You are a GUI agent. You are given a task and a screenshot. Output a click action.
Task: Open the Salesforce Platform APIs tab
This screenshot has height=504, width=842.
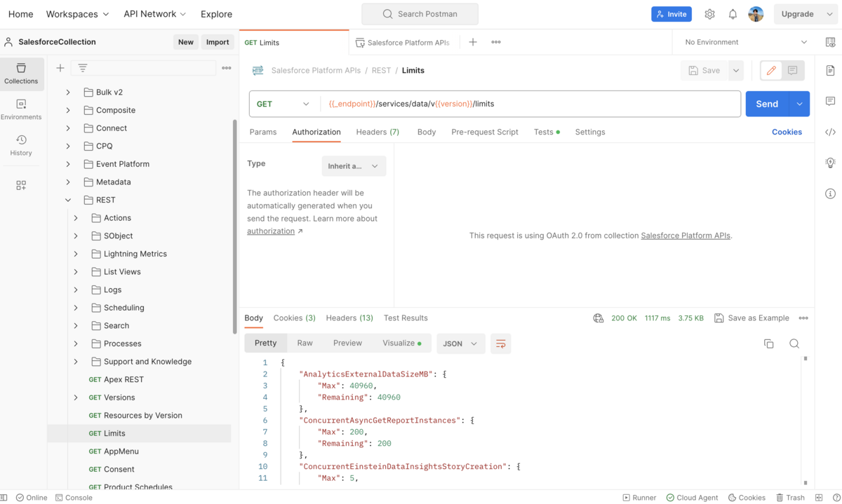click(x=403, y=42)
